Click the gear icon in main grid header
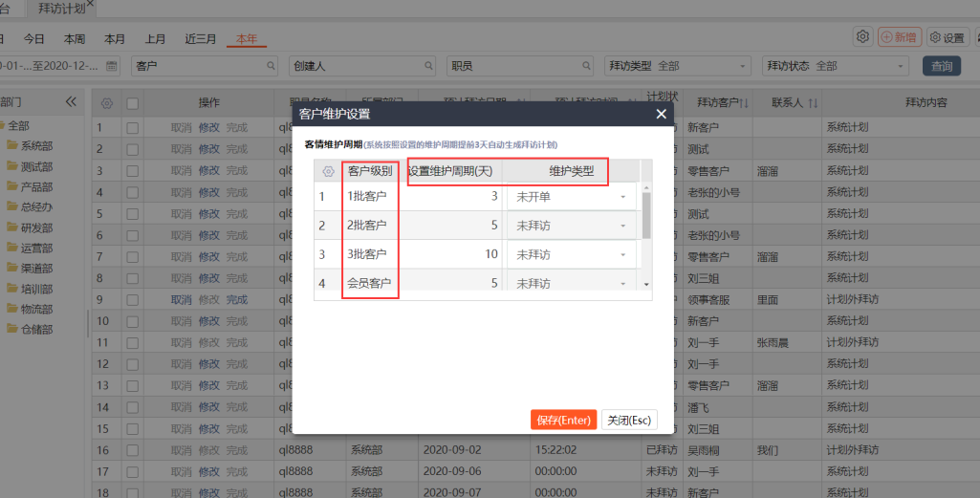980x498 pixels. [x=106, y=103]
